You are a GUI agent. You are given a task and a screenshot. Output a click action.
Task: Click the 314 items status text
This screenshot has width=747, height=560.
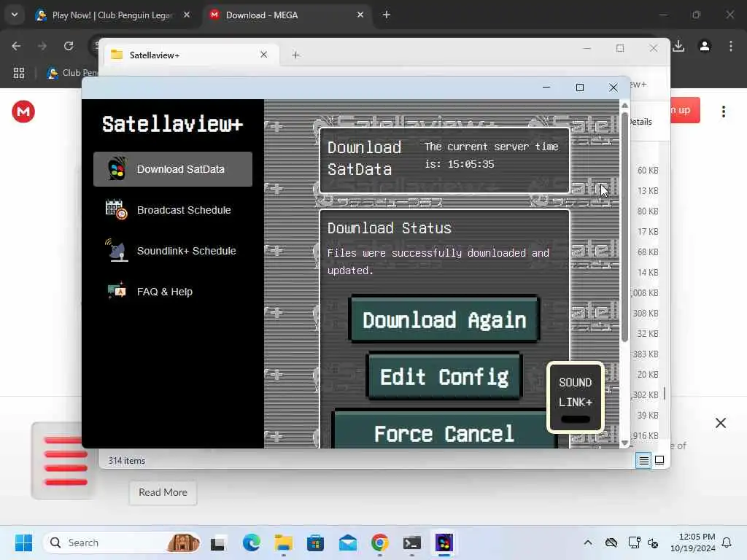(127, 461)
